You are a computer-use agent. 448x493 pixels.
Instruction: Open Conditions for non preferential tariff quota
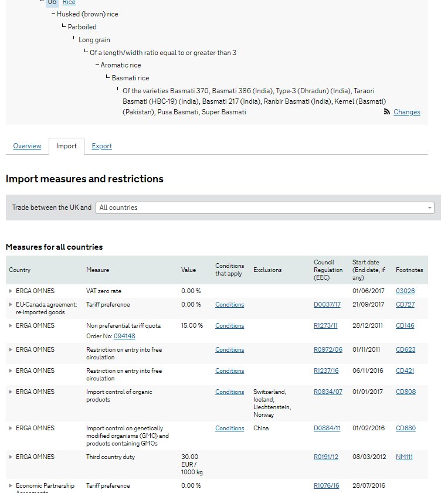point(230,325)
